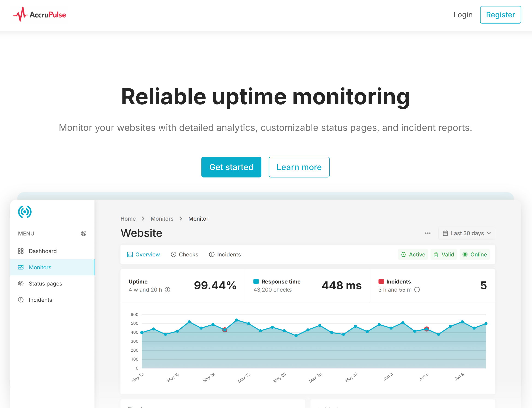Image resolution: width=532 pixels, height=408 pixels.
Task: Click the Status pages signal icon
Action: pos(21,284)
